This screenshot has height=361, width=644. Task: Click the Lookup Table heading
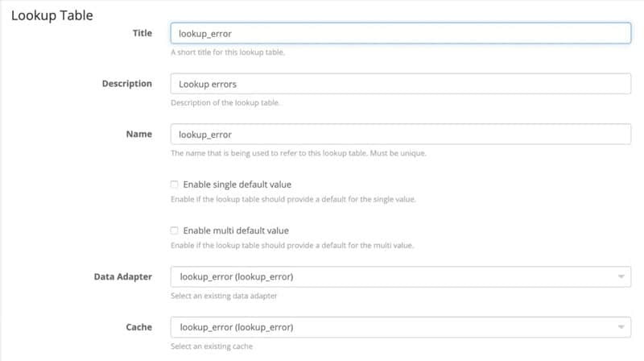pos(52,15)
